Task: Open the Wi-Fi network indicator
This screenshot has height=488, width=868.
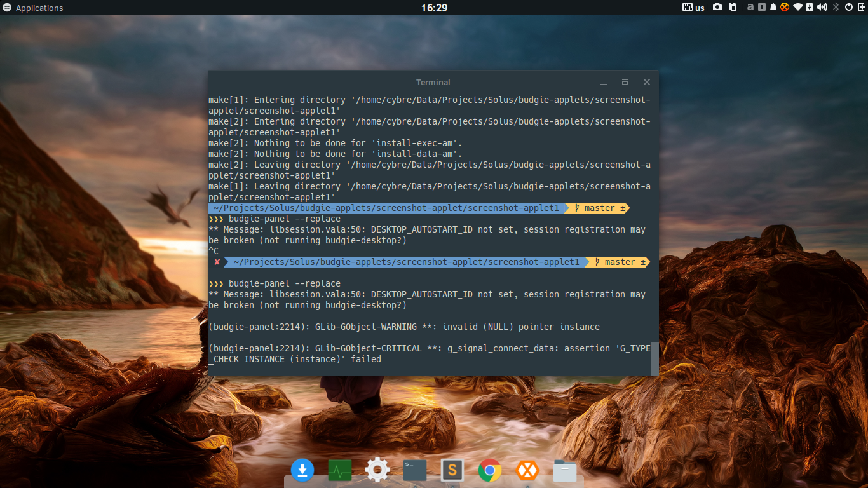Action: 798,8
